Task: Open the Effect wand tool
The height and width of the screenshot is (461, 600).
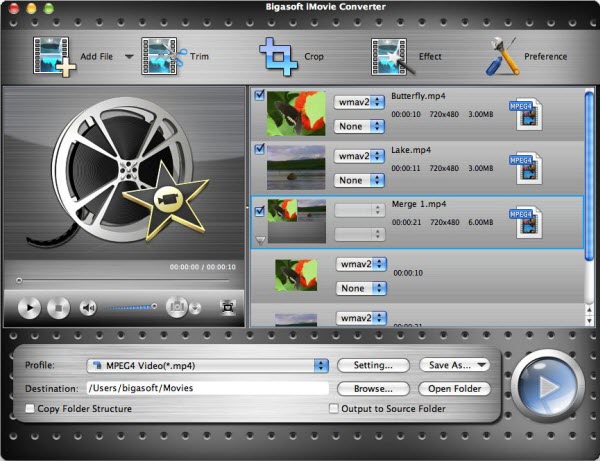Action: point(392,57)
